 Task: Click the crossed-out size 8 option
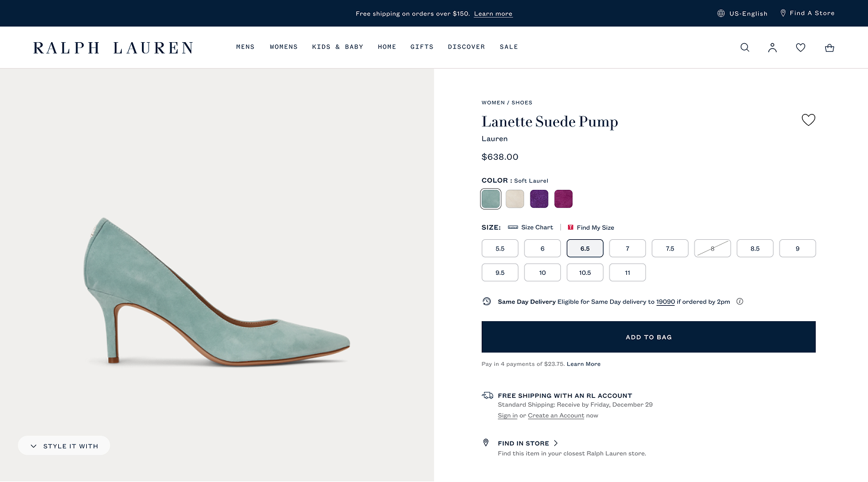[712, 249]
